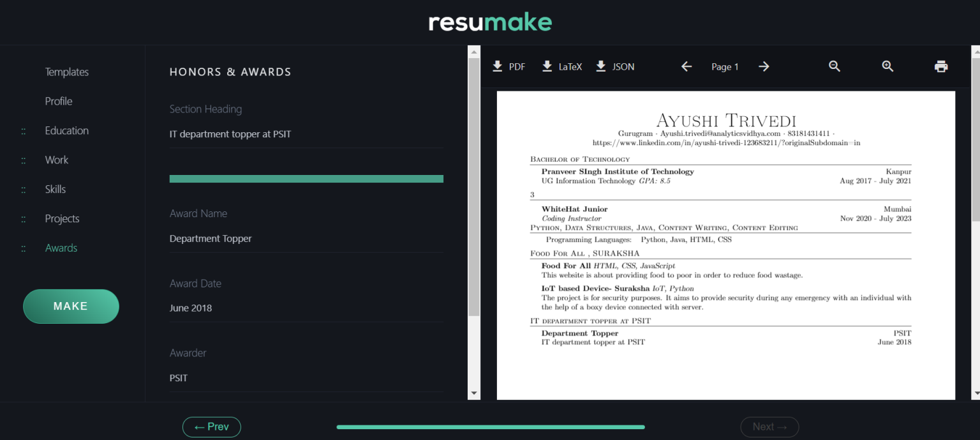Print the resume

click(x=941, y=66)
